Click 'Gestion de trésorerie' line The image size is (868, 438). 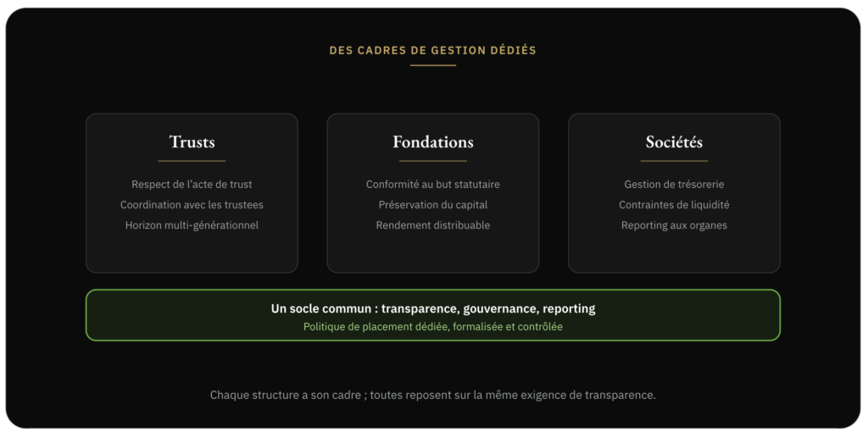coord(674,184)
